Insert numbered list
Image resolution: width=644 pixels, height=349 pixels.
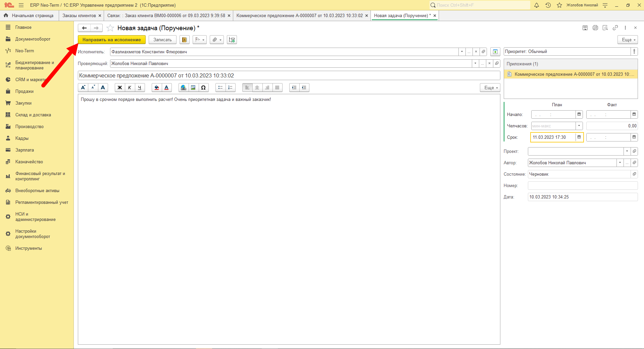[230, 88]
